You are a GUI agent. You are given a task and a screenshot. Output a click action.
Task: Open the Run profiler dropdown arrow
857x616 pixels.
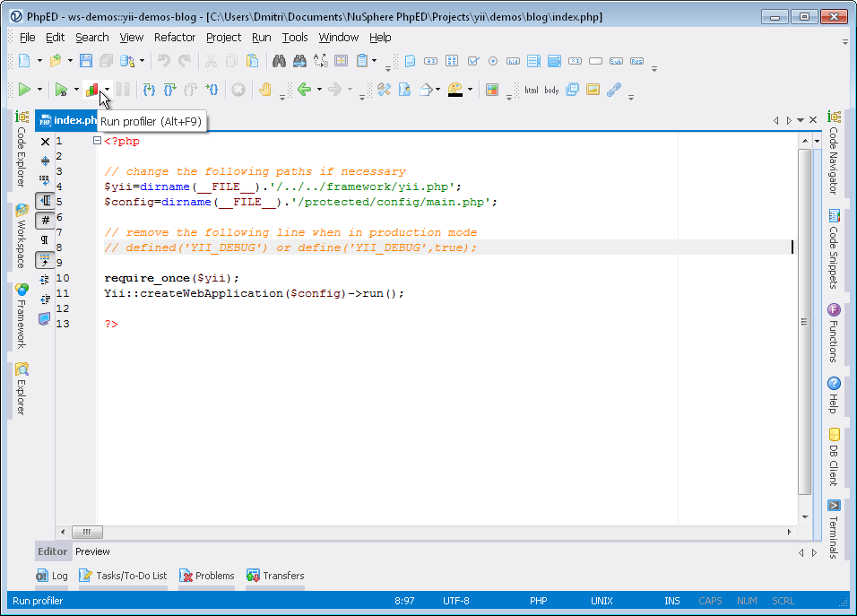tap(108, 89)
